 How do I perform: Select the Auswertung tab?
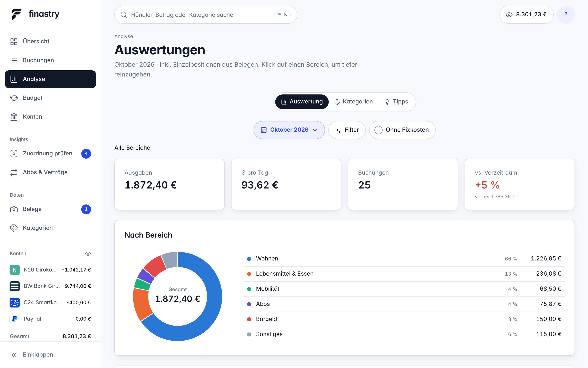[x=302, y=102]
